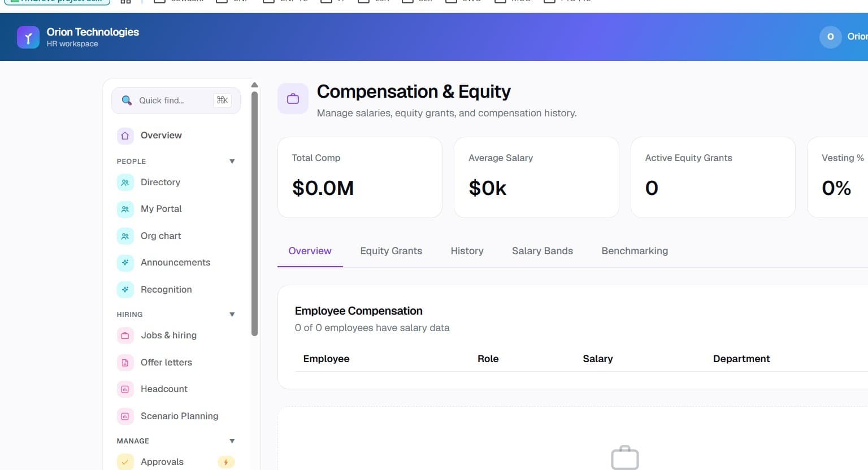Viewport: 868px width, 470px height.
Task: Click the Department column header
Action: 741,359
